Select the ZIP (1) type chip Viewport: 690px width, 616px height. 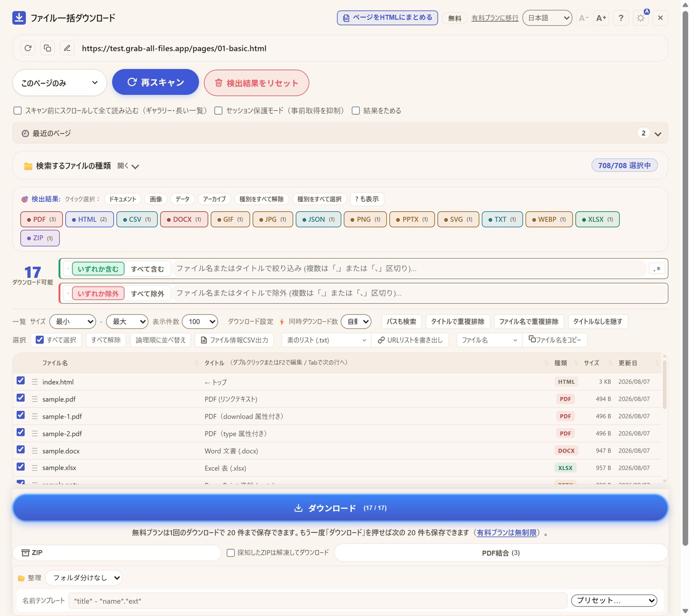click(x=40, y=238)
